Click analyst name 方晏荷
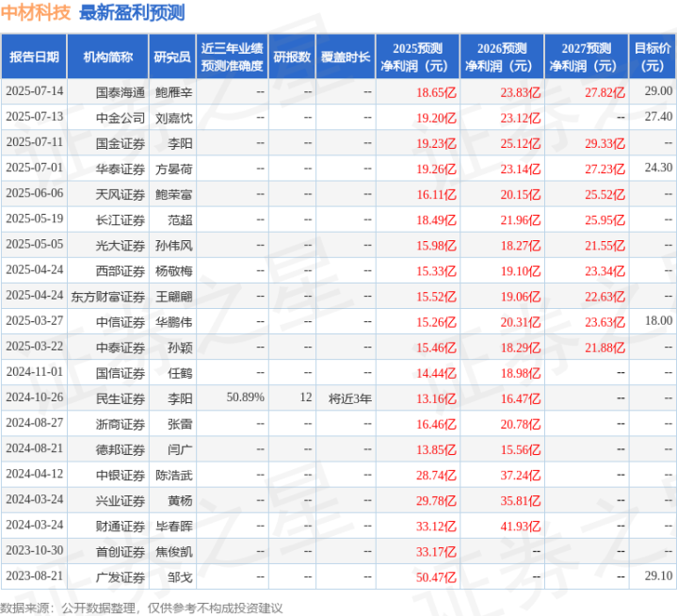 click(173, 168)
